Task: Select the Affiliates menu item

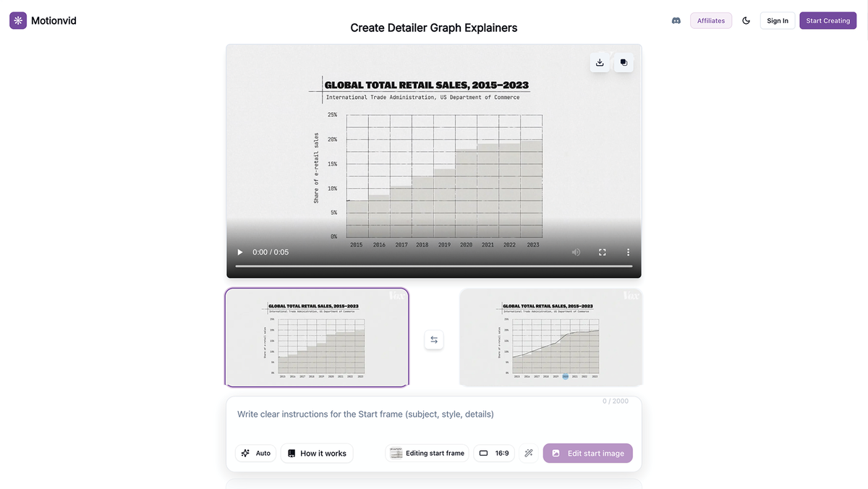Action: point(710,20)
